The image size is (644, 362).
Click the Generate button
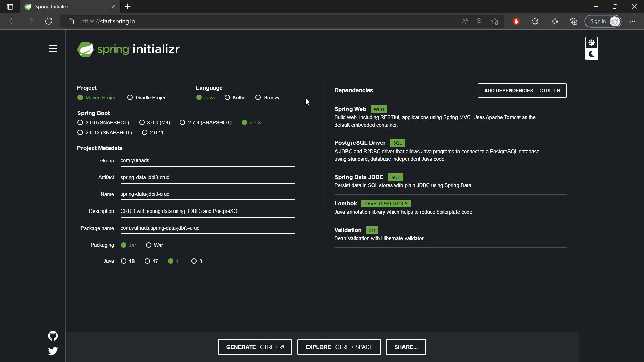255,347
